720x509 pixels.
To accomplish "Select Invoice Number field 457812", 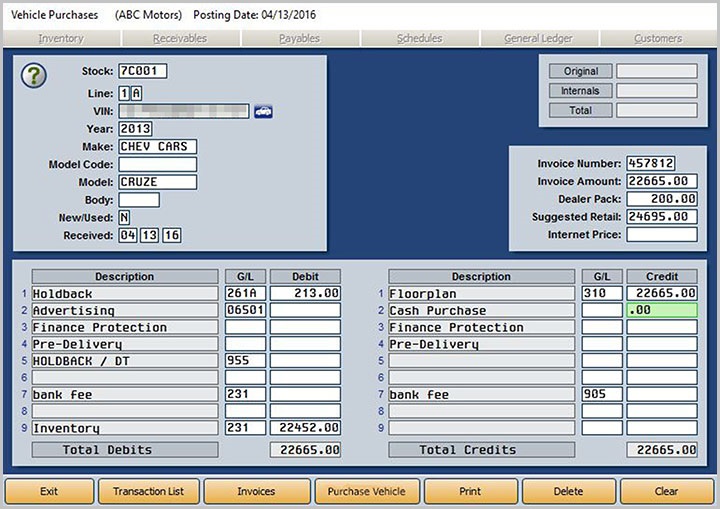I will [x=651, y=163].
